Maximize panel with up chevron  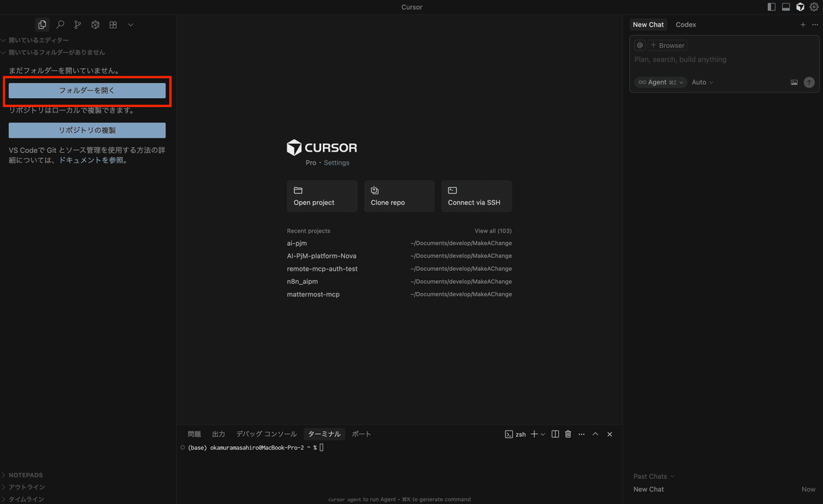coord(595,434)
